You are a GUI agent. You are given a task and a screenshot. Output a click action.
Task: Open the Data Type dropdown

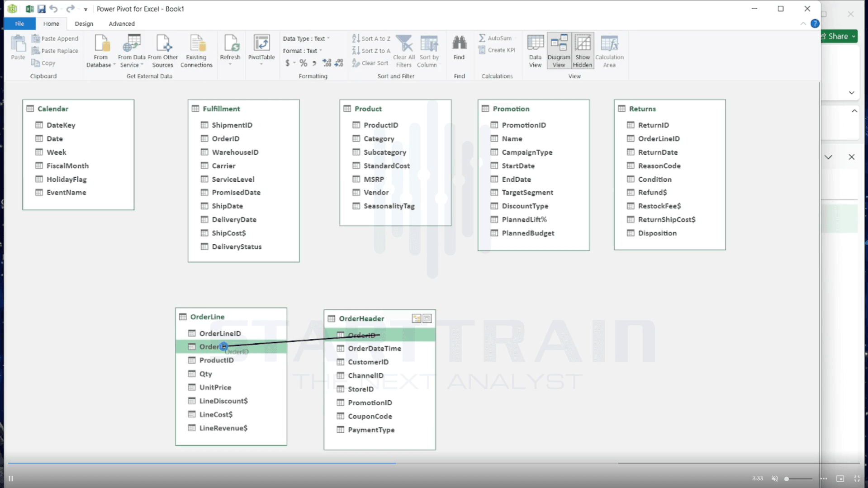306,38
